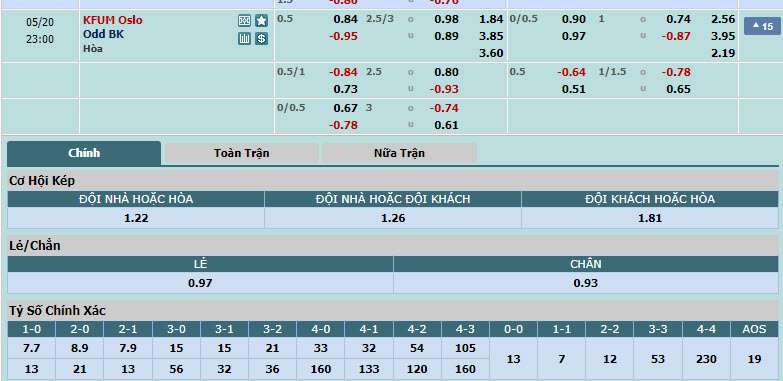
Task: Choose full-time away win odds 3.85
Action: click(x=491, y=36)
